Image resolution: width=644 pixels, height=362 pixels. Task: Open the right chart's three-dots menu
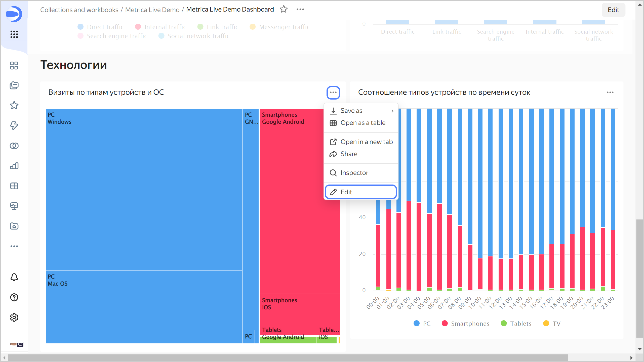[610, 92]
